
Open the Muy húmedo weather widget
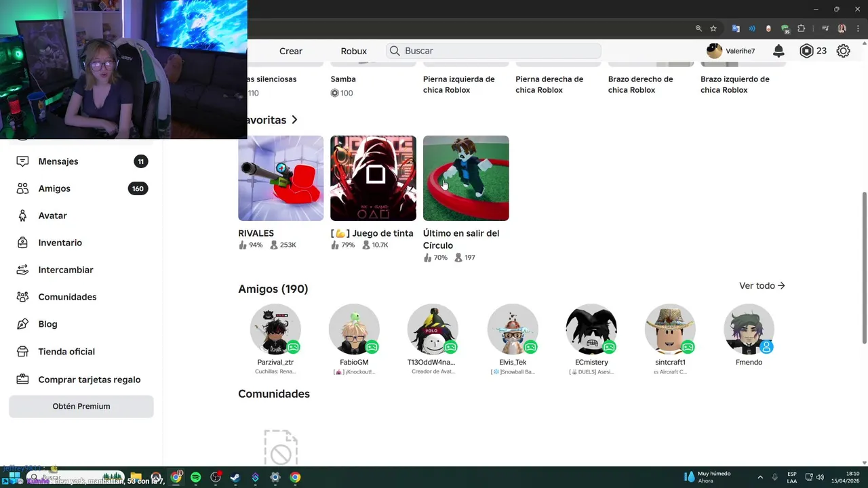[707, 477]
